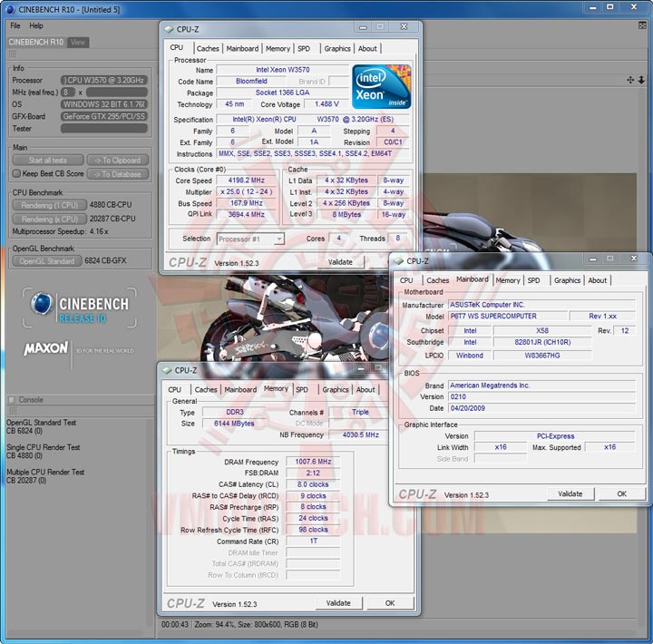Open the SPD tab in the top CPU-Z window
This screenshot has height=644, width=653.
coord(304,48)
